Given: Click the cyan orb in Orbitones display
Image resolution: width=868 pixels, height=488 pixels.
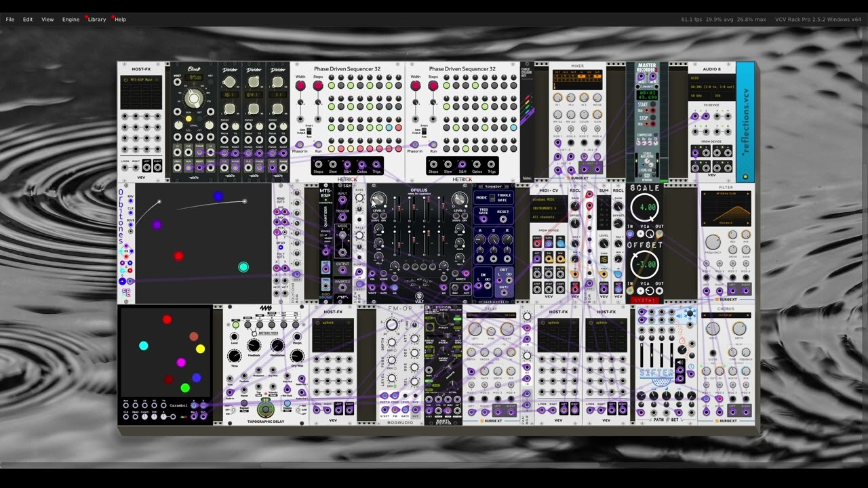Looking at the screenshot, I should (x=243, y=267).
